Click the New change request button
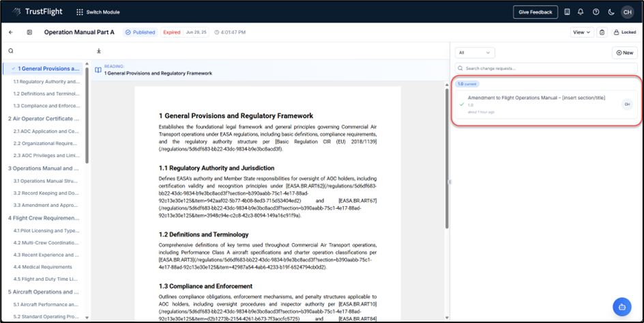 624,53
